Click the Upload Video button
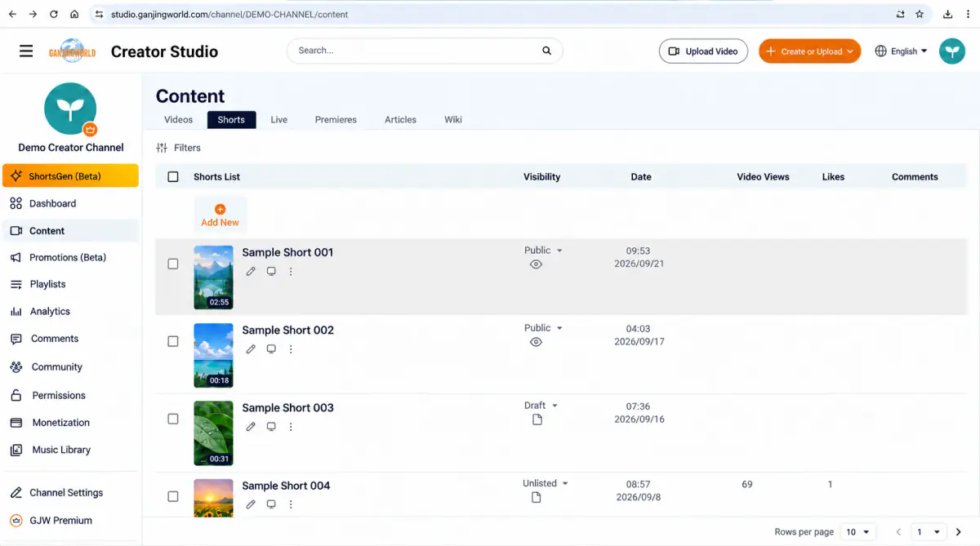980x546 pixels. [x=703, y=51]
